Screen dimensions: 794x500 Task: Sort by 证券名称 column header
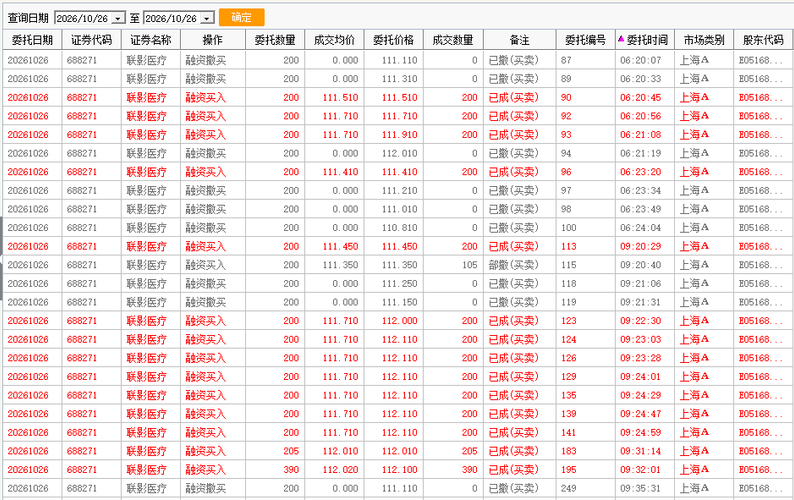pos(151,40)
